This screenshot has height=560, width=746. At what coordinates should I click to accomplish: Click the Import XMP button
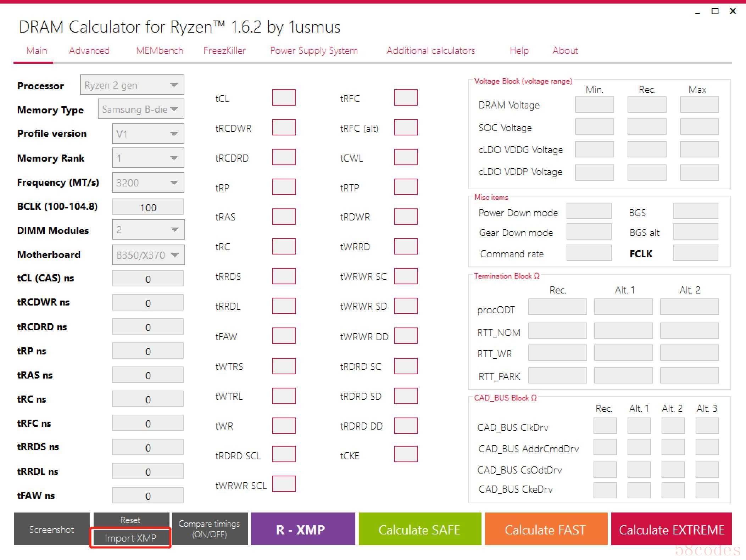tap(131, 538)
